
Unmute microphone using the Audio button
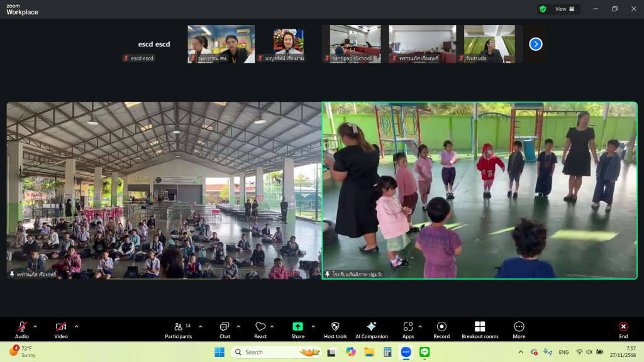22,329
